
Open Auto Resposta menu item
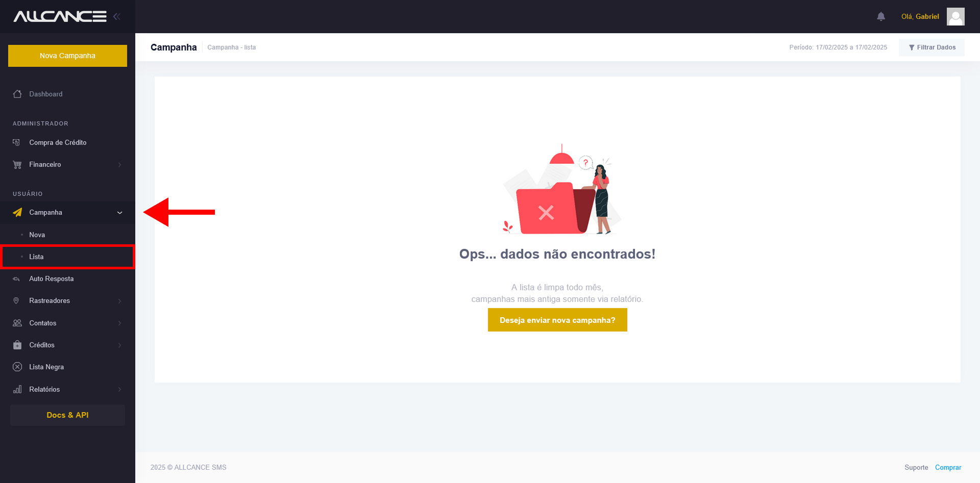pyautogui.click(x=67, y=279)
